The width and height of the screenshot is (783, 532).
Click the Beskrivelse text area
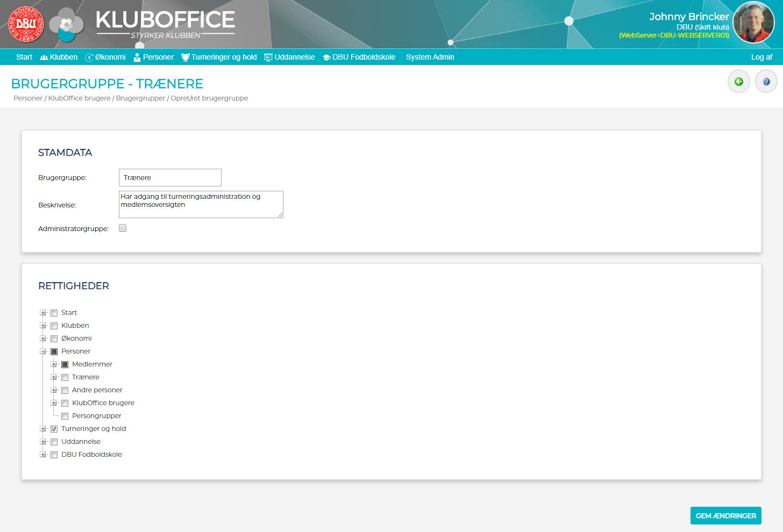click(201, 204)
